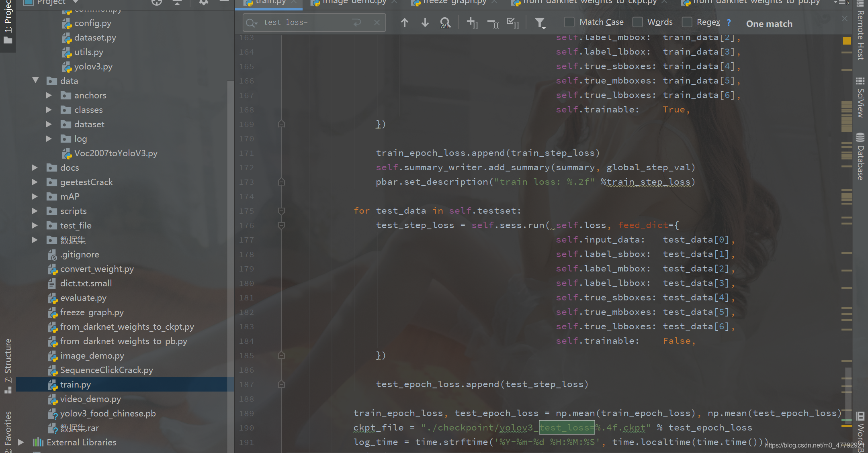Jump to previous search occurrence arrow

coord(404,23)
